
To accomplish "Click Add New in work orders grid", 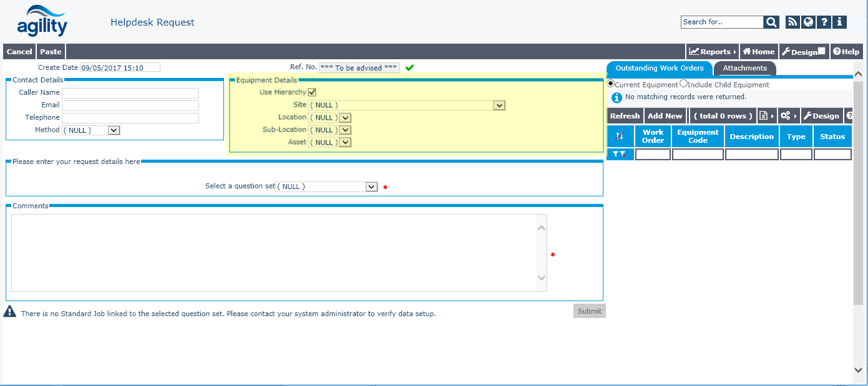I will (x=665, y=116).
